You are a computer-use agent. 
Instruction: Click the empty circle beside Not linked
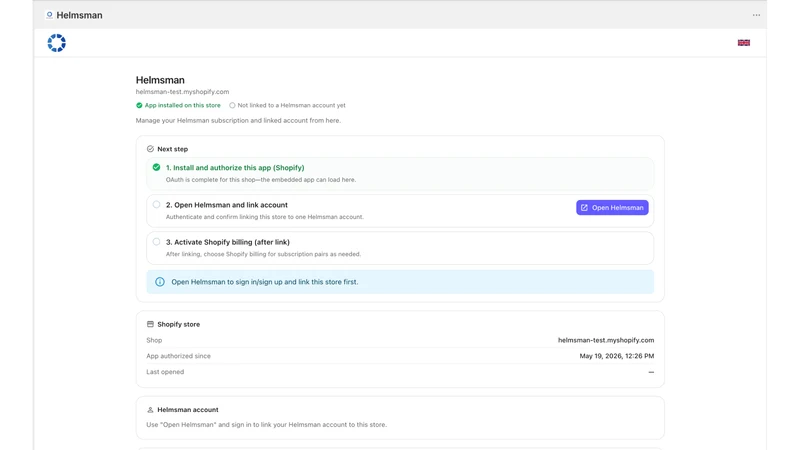tap(232, 106)
